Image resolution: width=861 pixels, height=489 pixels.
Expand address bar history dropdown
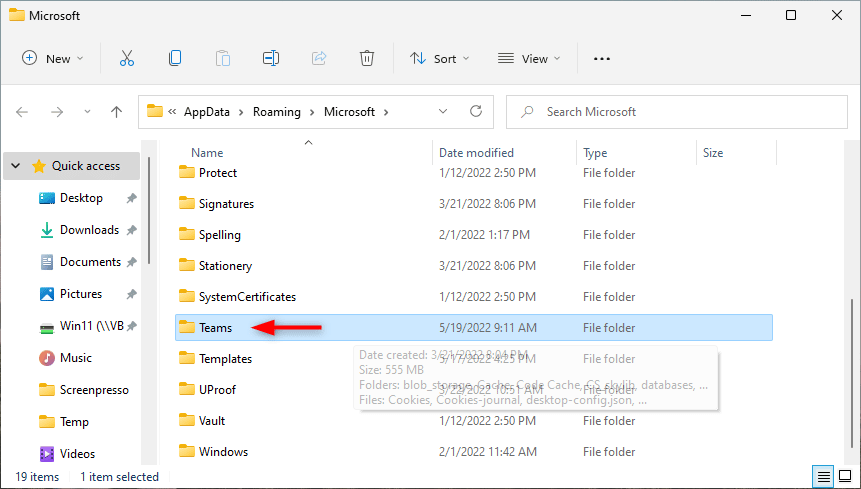(x=443, y=111)
